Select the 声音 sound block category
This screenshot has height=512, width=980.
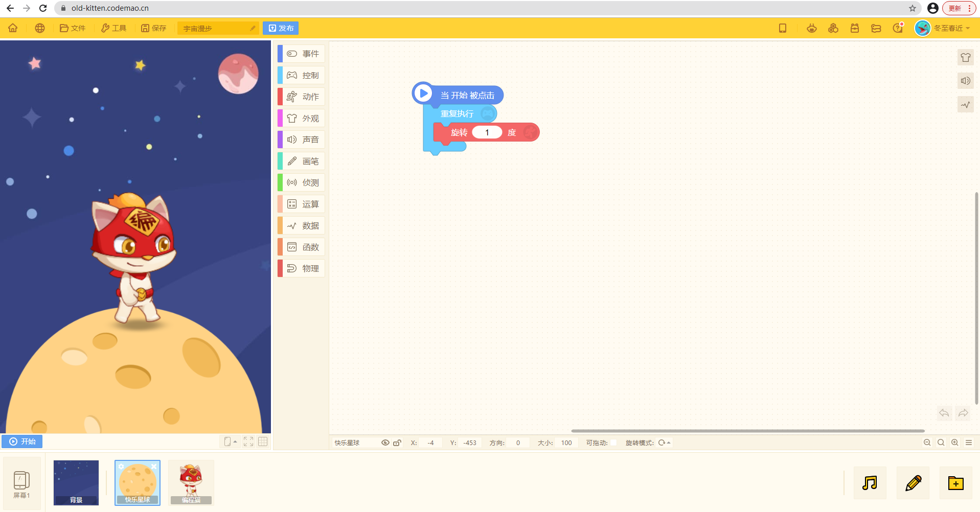pos(301,139)
